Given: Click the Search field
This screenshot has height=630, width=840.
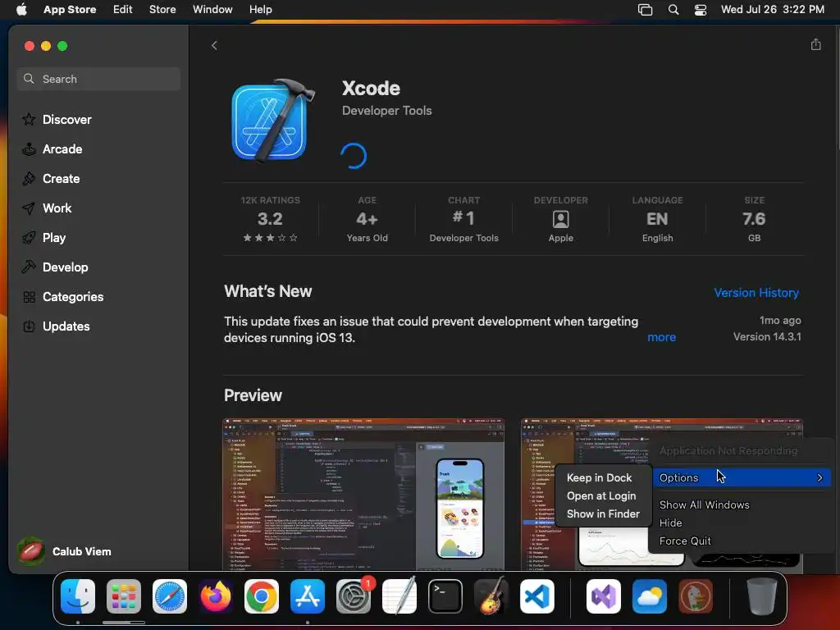Looking at the screenshot, I should pos(99,79).
